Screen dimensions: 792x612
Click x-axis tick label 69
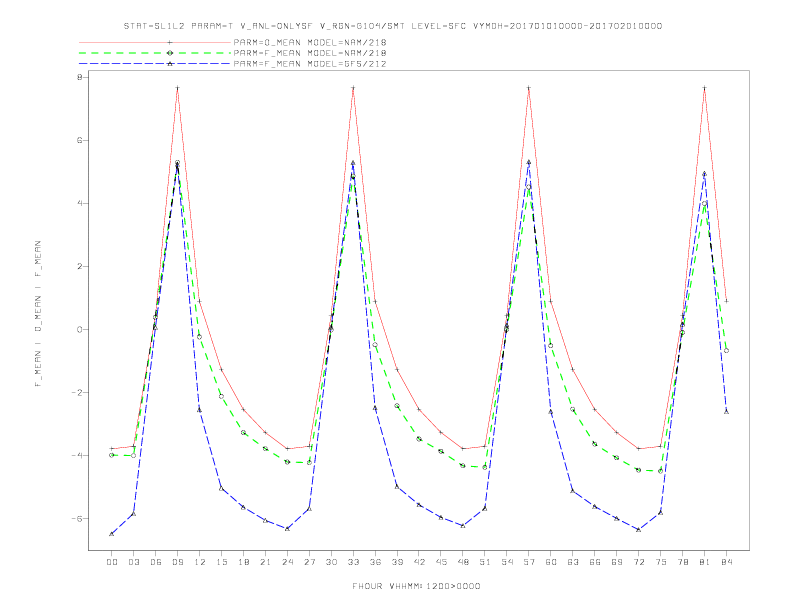(x=617, y=562)
